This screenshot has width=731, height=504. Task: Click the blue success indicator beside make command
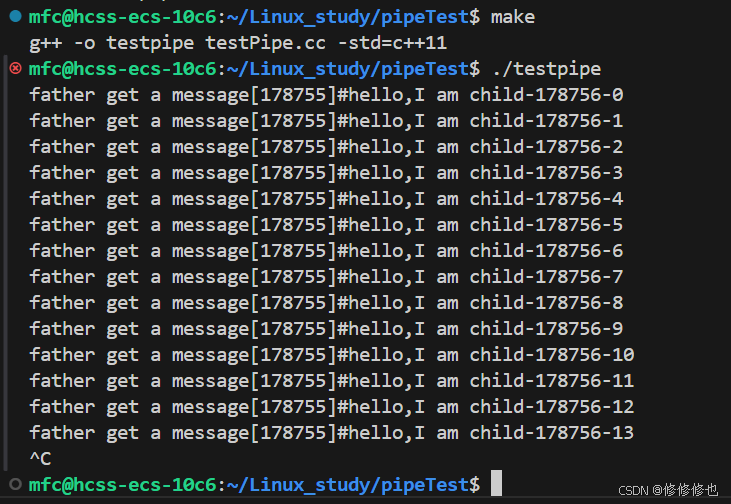pos(15,16)
